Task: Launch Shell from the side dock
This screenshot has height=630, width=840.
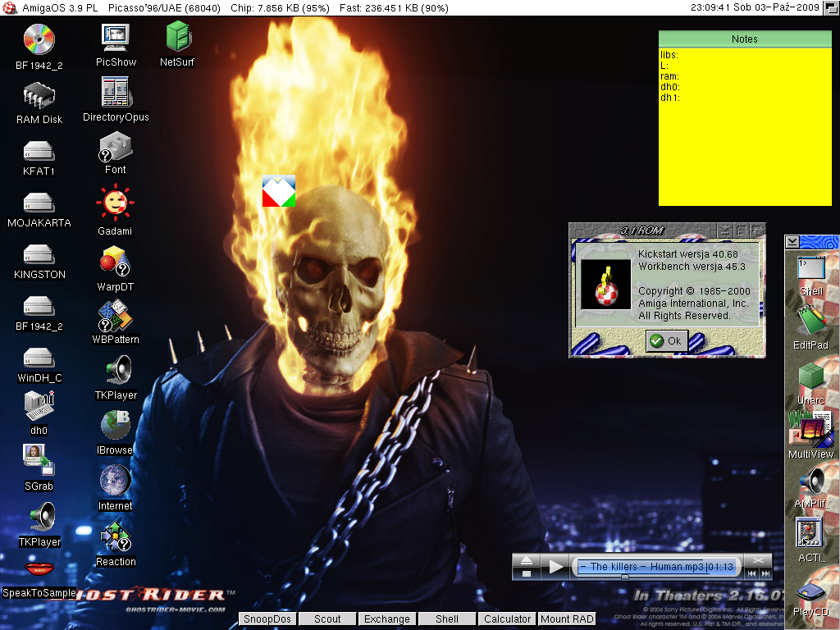Action: tap(811, 268)
